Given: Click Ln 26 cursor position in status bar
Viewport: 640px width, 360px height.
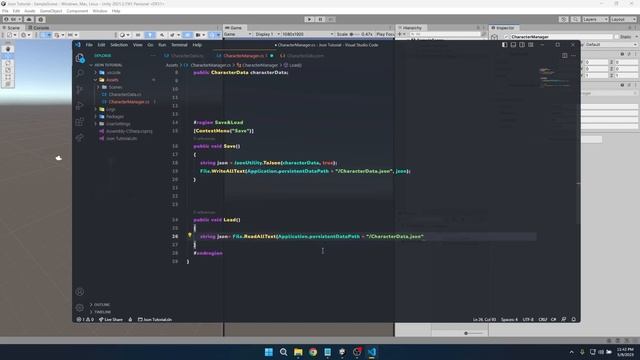Looking at the screenshot, I should click(484, 320).
